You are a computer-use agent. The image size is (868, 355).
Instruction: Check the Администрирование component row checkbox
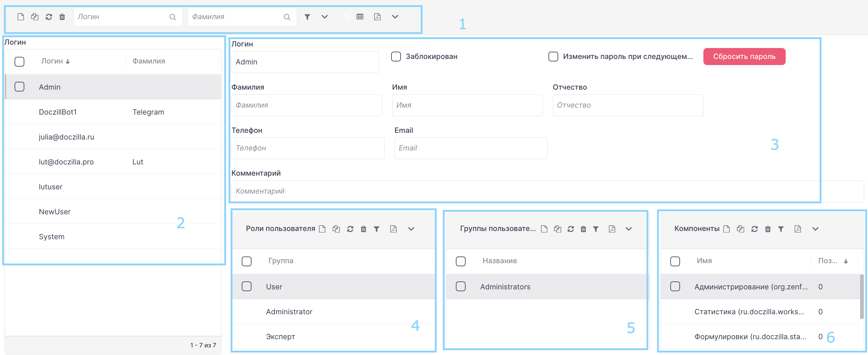pyautogui.click(x=675, y=286)
